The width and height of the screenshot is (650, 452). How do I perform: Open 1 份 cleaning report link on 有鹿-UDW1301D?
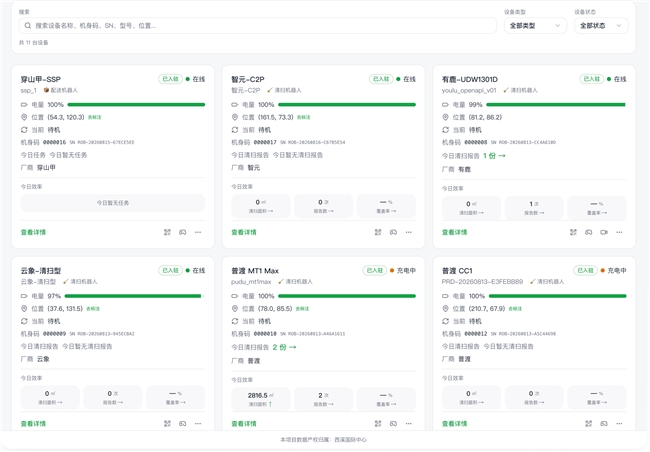494,156
